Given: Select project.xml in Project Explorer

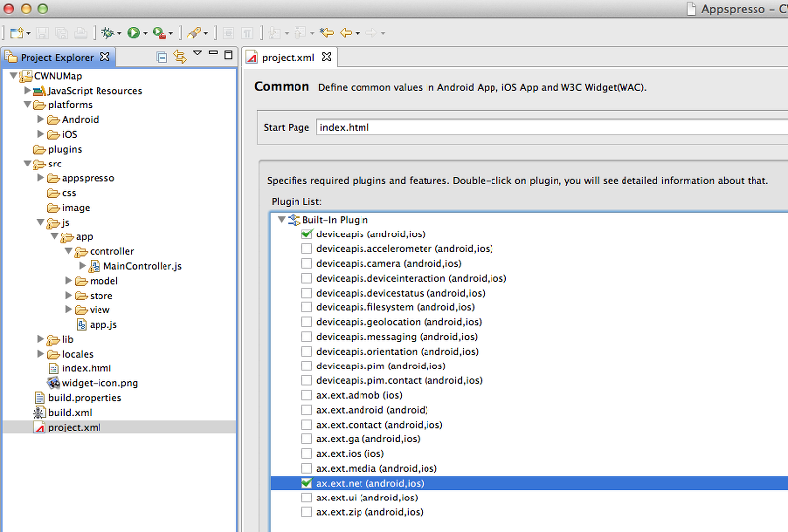Looking at the screenshot, I should click(x=119, y=427).
